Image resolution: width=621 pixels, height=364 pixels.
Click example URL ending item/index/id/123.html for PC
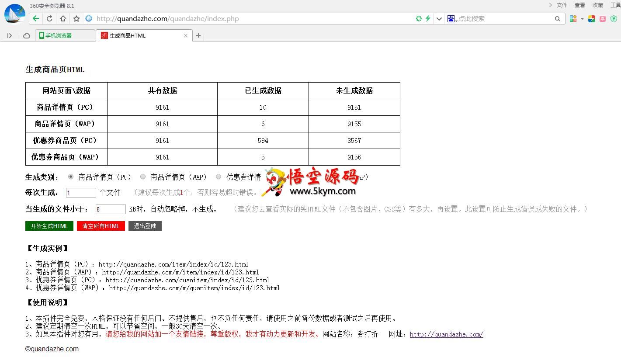(x=173, y=264)
